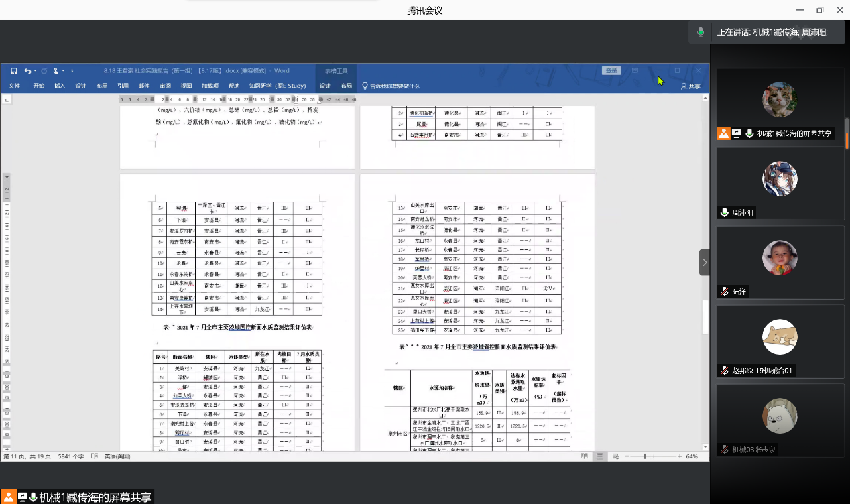Viewport: 850px width, 504px height.
Task: Click the zoom out minus button
Action: 627,456
